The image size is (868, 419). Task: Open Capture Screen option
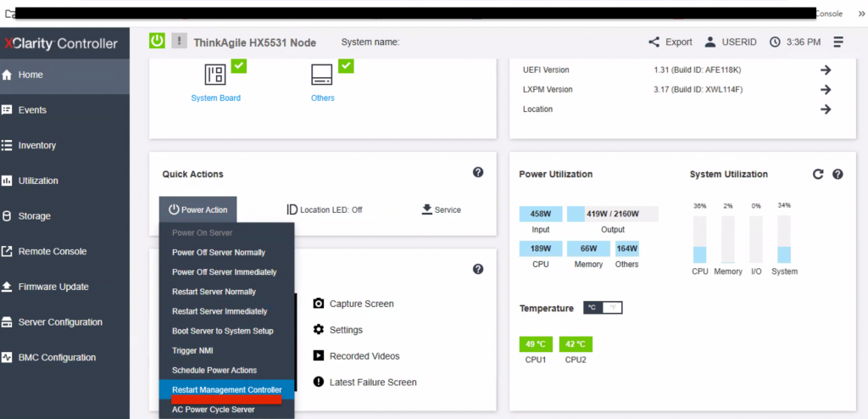[x=360, y=304]
